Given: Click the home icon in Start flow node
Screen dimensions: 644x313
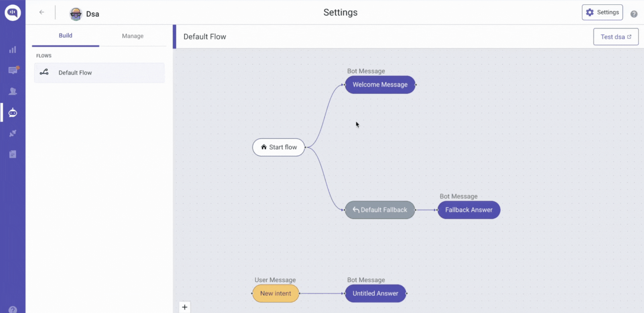Looking at the screenshot, I should [x=264, y=147].
